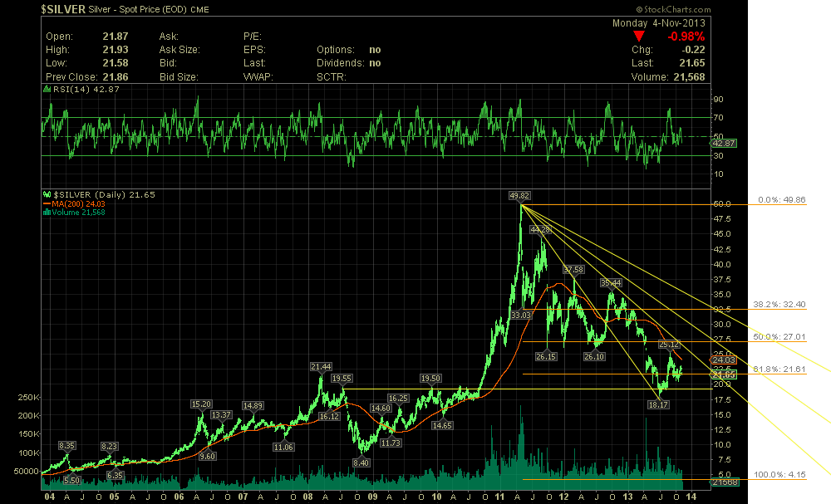Screen dimensions: 831x504
Task: Click the 8.40 low price label
Action: (x=361, y=462)
